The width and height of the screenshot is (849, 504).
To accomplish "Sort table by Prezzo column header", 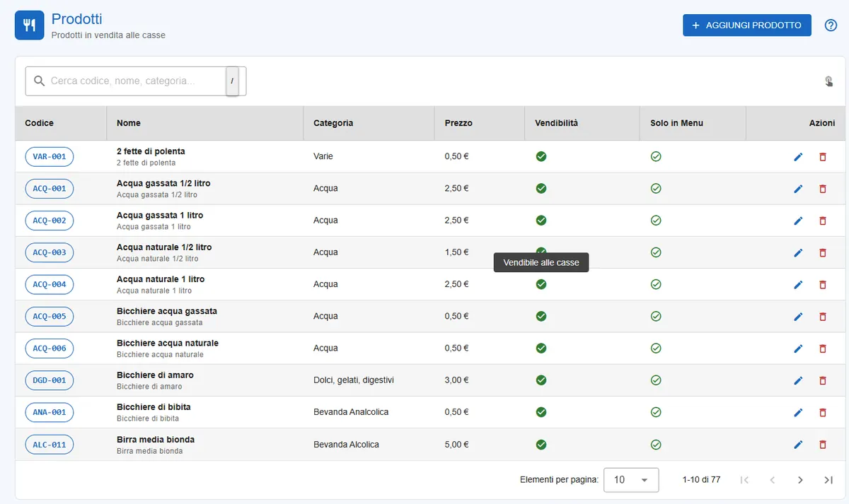I will tap(458, 123).
